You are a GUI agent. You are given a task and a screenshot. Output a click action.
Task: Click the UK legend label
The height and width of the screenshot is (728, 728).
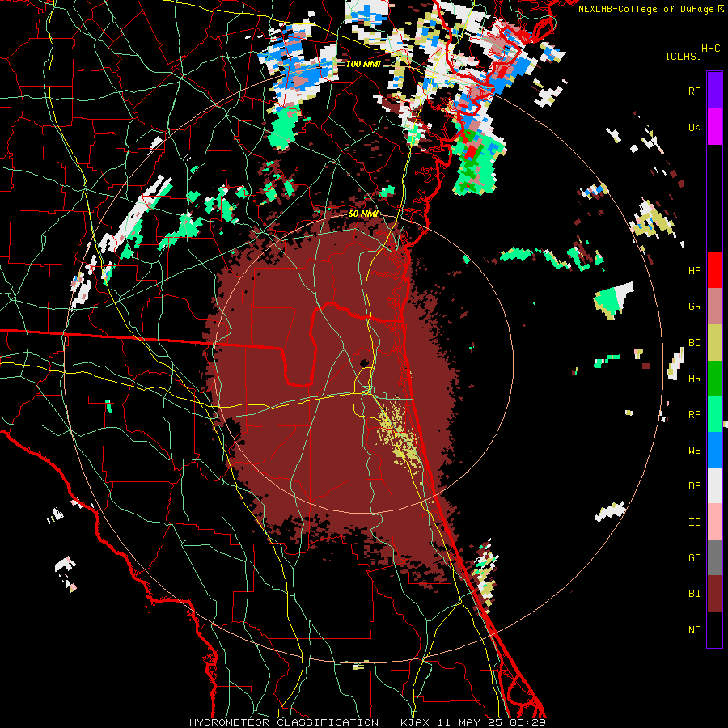tap(694, 127)
